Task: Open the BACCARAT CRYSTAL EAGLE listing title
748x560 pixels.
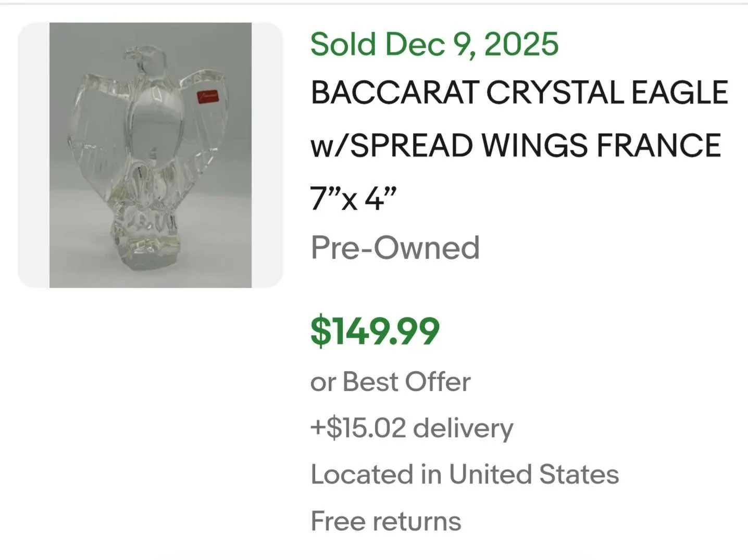Action: pos(518,93)
